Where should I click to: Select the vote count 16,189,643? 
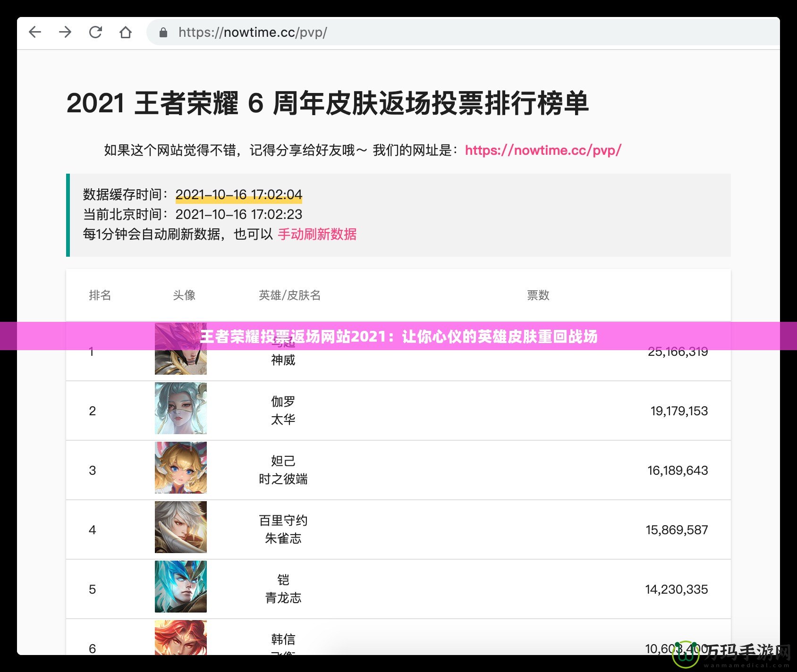tap(678, 470)
